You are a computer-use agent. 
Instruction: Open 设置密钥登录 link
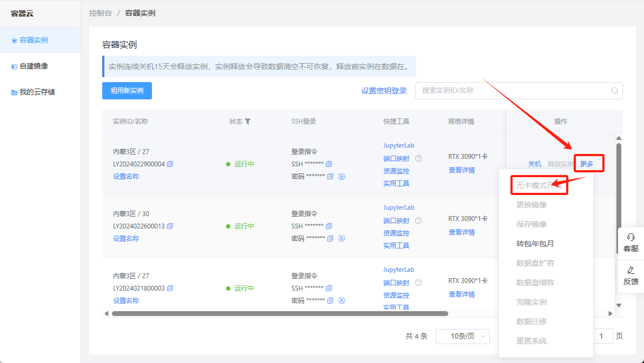[x=384, y=91]
